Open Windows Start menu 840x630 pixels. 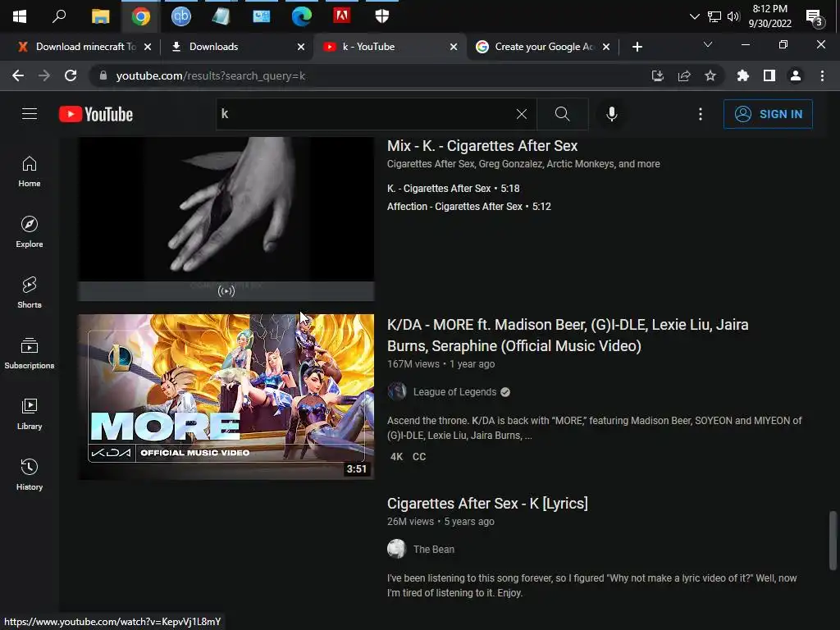click(20, 16)
